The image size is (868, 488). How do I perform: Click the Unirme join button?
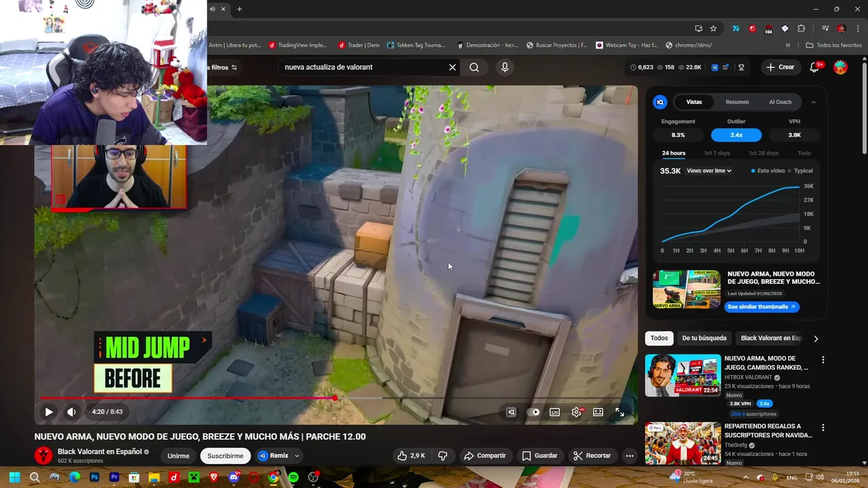click(178, 456)
